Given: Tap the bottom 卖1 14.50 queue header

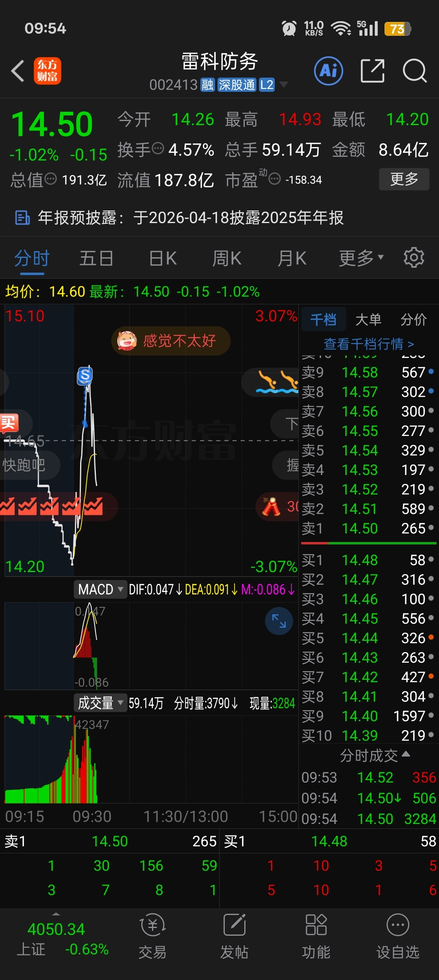Looking at the screenshot, I should [x=110, y=841].
